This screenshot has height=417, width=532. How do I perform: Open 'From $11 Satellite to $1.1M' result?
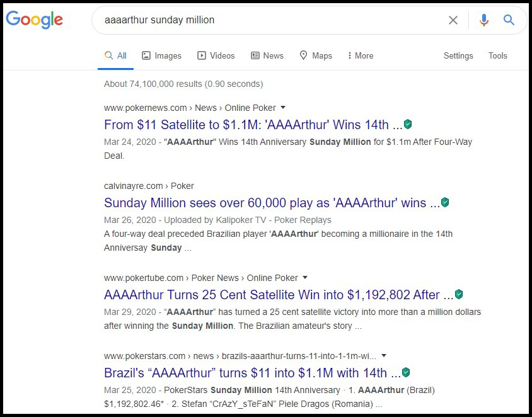click(x=252, y=124)
